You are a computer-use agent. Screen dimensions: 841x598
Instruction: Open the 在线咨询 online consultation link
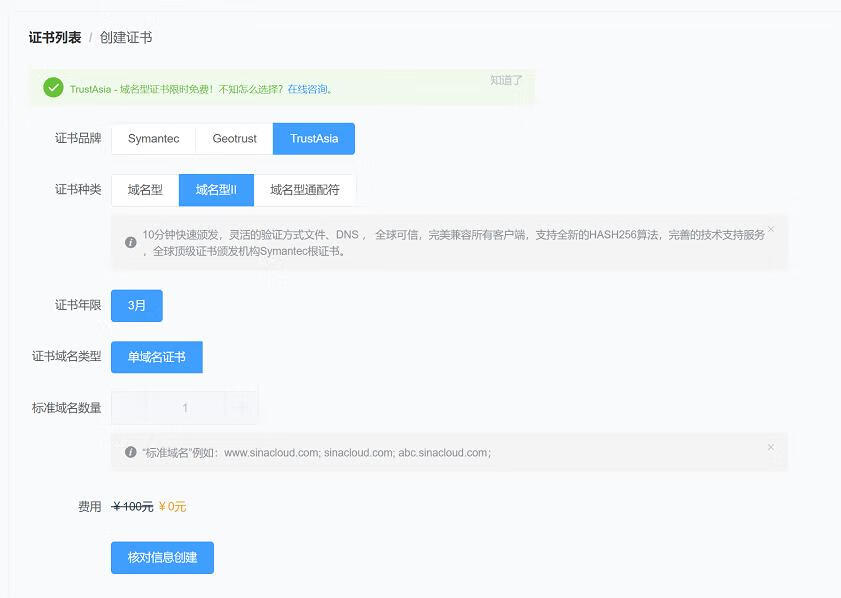pos(308,89)
